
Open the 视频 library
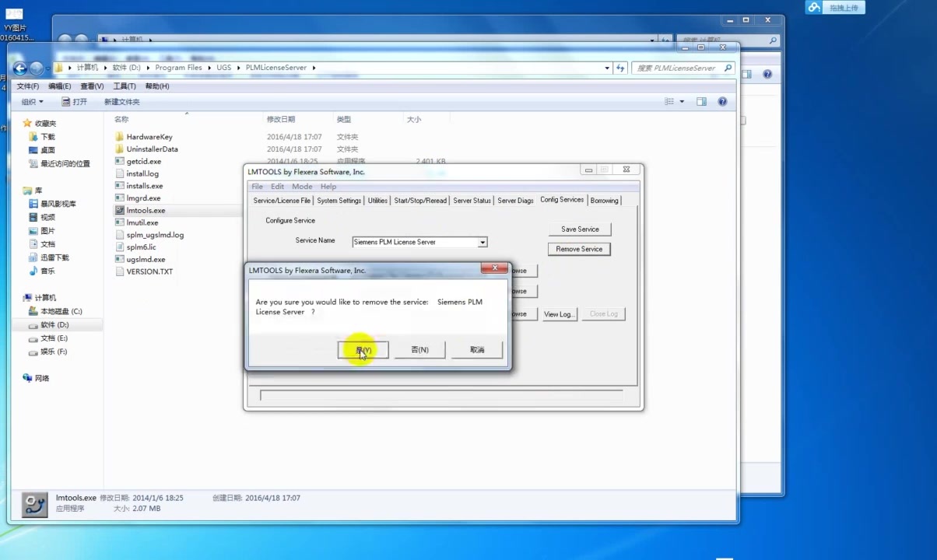47,217
